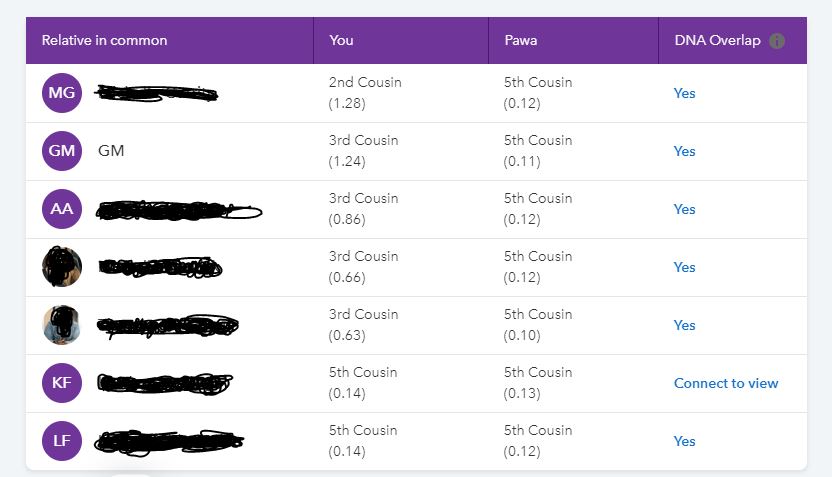Open fourth row's profile photo
This screenshot has height=477, width=832.
point(62,267)
